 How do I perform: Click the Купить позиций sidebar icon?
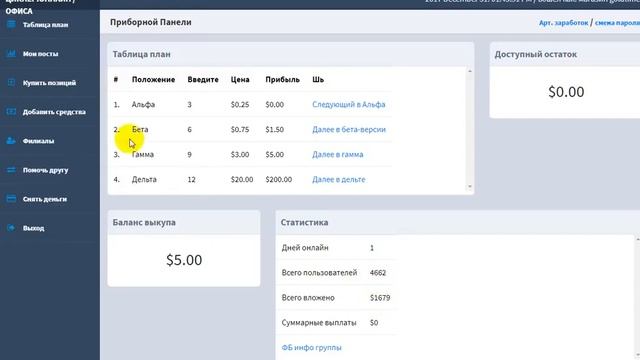pyautogui.click(x=11, y=82)
